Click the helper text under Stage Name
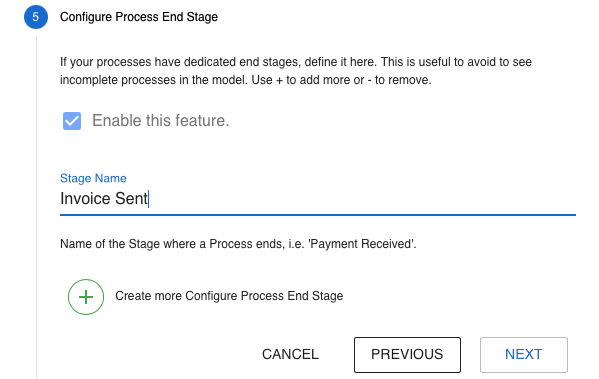This screenshot has height=379, width=599. tap(238, 244)
